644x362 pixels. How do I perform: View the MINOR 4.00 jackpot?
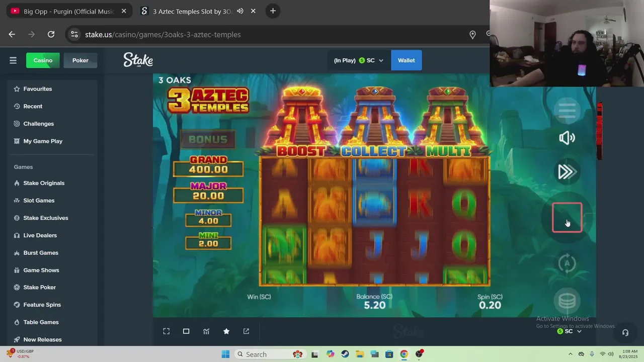coord(208,217)
